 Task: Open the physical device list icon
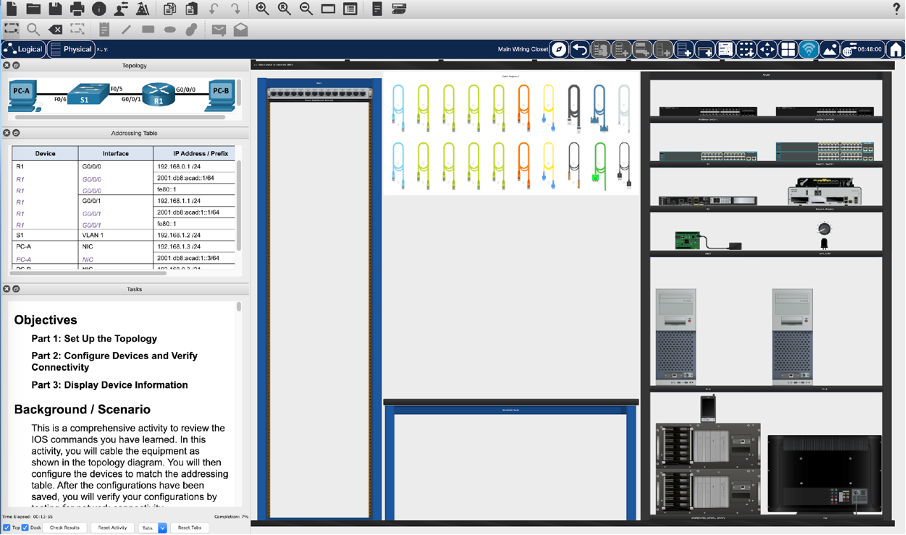click(x=725, y=50)
